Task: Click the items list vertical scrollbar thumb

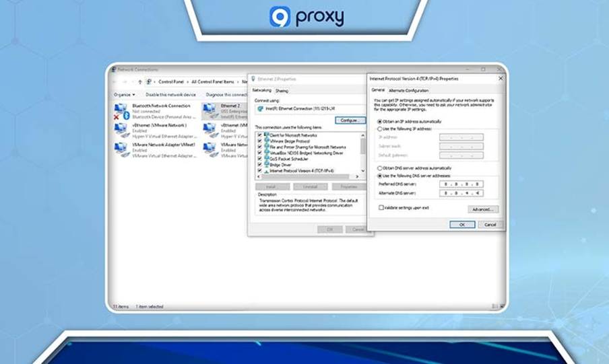Action: 362,147
